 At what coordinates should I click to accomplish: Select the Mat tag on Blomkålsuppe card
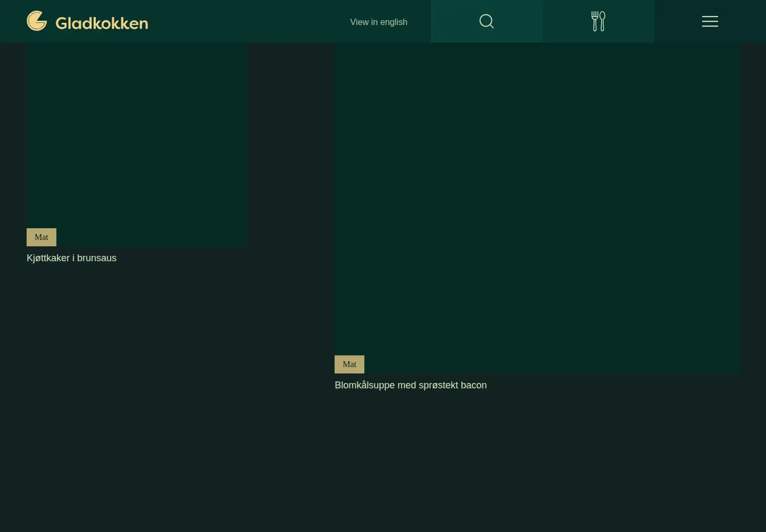pos(349,364)
